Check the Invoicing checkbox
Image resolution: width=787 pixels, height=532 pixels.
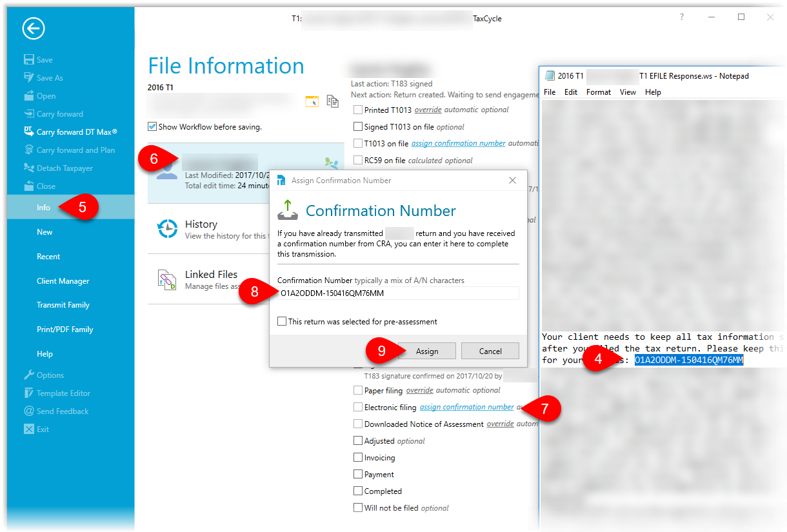point(358,457)
